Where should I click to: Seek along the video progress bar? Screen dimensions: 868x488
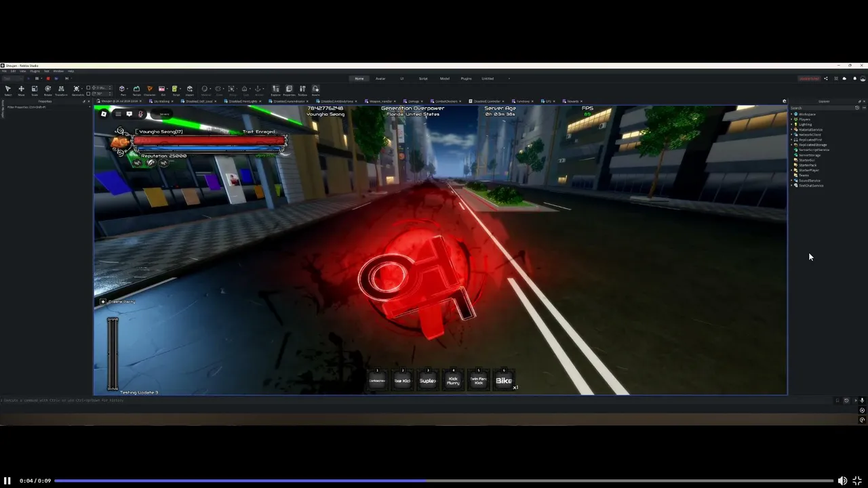[444, 481]
